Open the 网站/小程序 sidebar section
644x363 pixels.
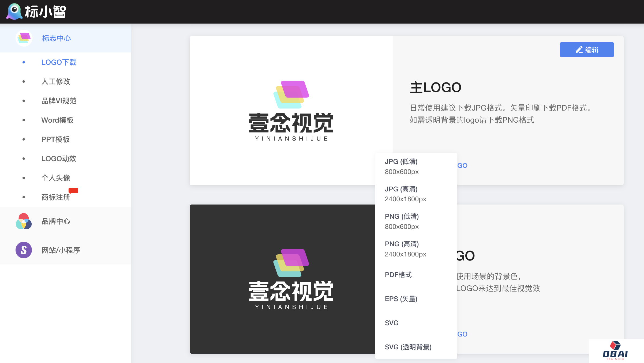point(61,250)
